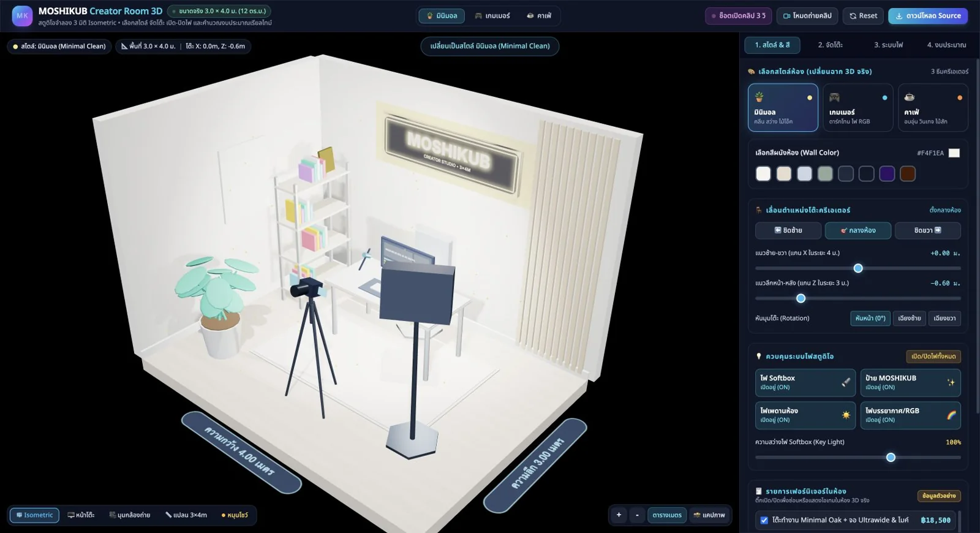Open the 4. งบประมาณ tab

pos(946,45)
